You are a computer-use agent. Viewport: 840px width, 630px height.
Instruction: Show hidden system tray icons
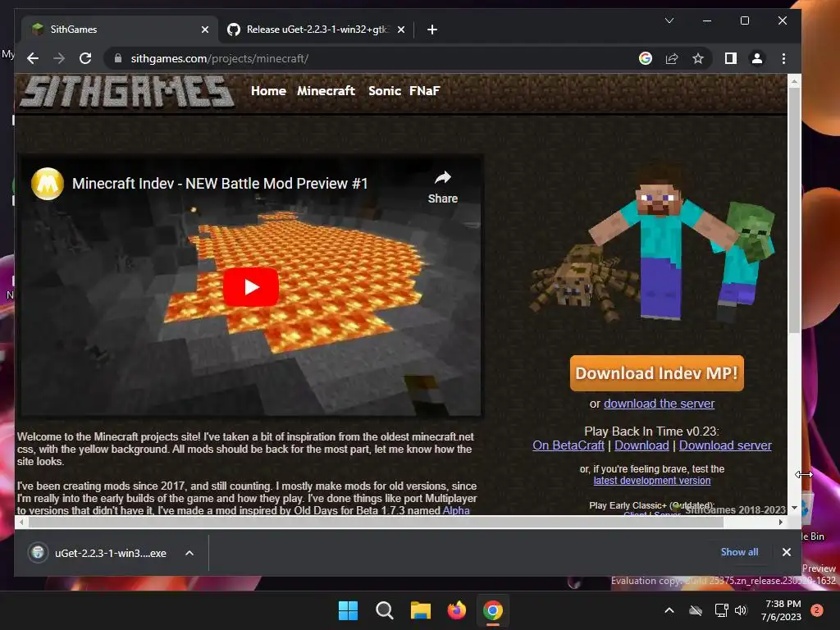click(x=669, y=610)
